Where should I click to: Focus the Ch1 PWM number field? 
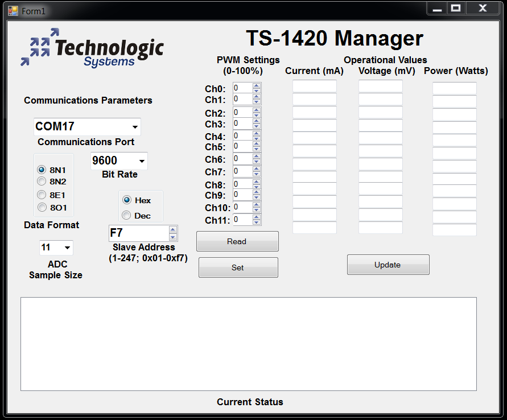pos(243,99)
